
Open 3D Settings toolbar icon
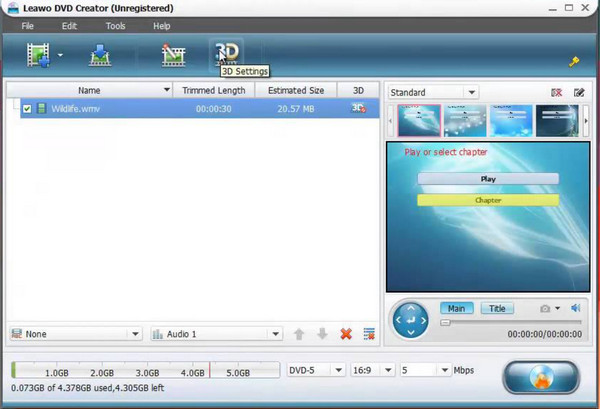click(x=227, y=54)
